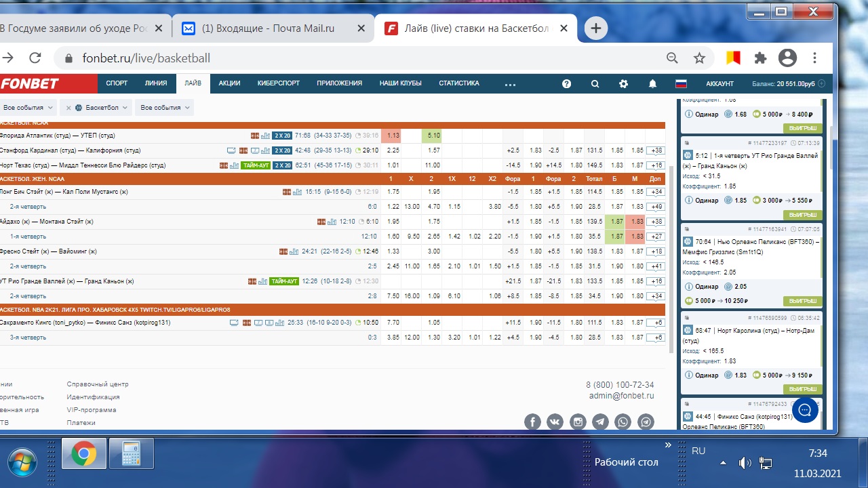Image resolution: width=868 pixels, height=488 pixels.
Task: Expand +38 extra markets for Стэнфорд Кардинал
Action: [x=655, y=150]
